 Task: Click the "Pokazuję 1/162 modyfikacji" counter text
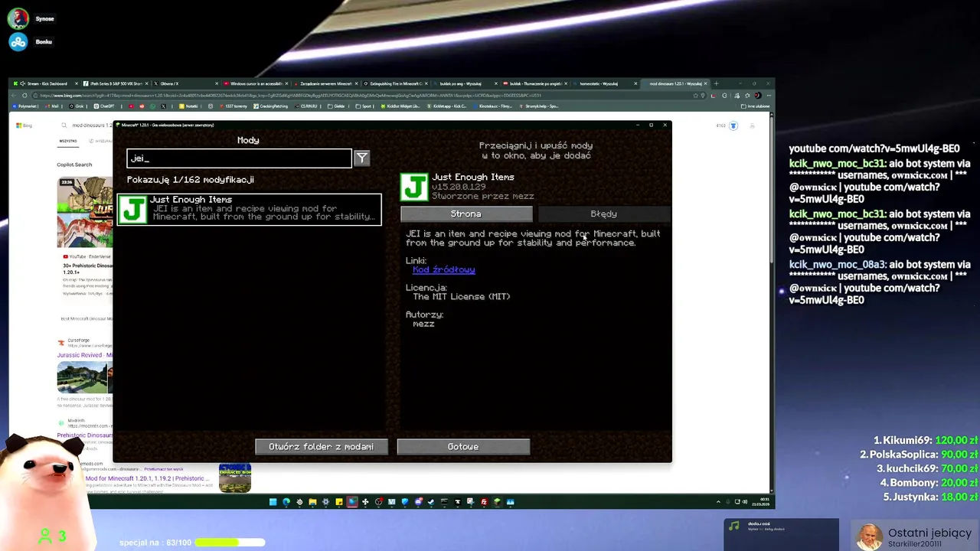pos(191,180)
